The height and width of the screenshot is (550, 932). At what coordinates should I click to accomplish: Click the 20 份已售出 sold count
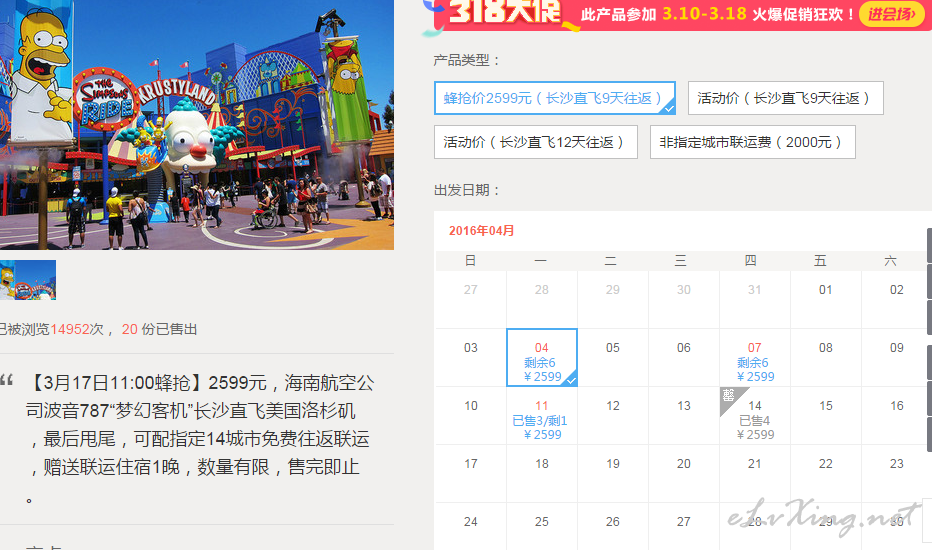pos(159,329)
